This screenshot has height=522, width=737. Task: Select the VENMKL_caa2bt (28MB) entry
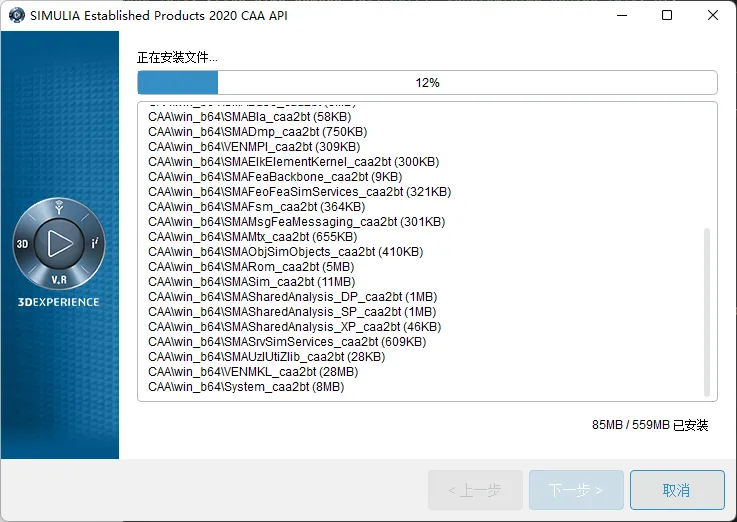253,372
